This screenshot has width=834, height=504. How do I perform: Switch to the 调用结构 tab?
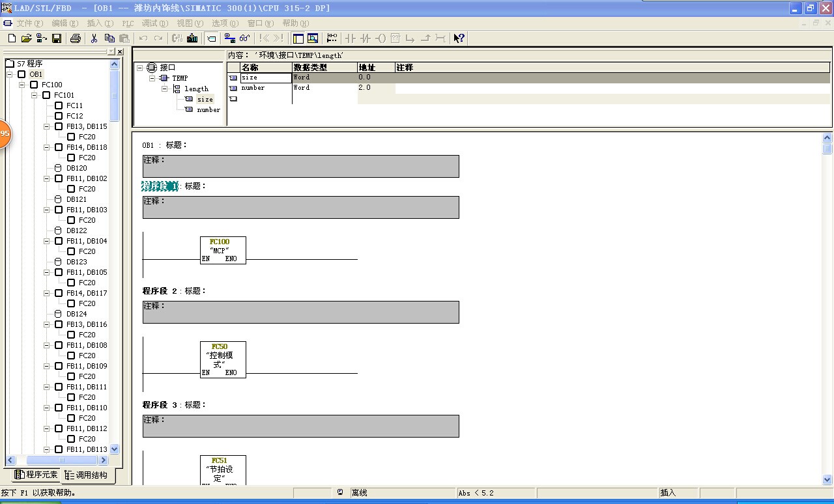[x=86, y=475]
